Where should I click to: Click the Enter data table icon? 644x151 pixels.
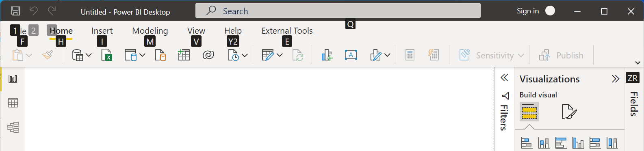click(184, 55)
